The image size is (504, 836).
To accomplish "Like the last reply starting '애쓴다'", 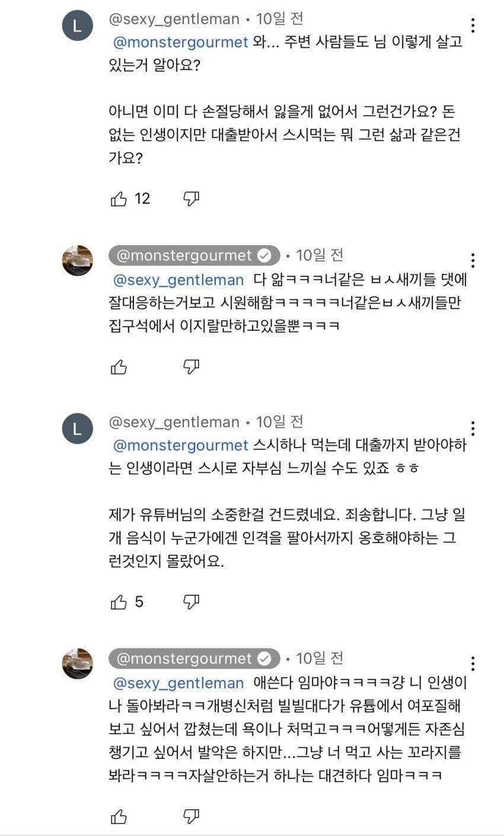I will click(119, 816).
